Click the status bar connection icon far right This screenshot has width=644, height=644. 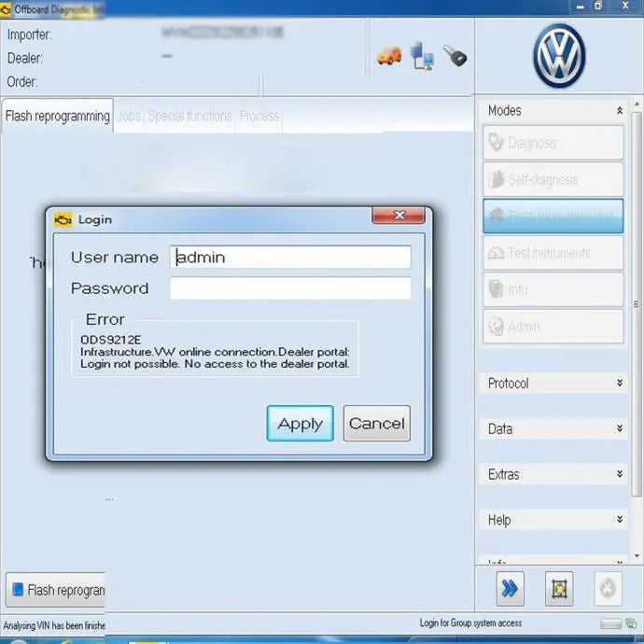click(x=630, y=623)
